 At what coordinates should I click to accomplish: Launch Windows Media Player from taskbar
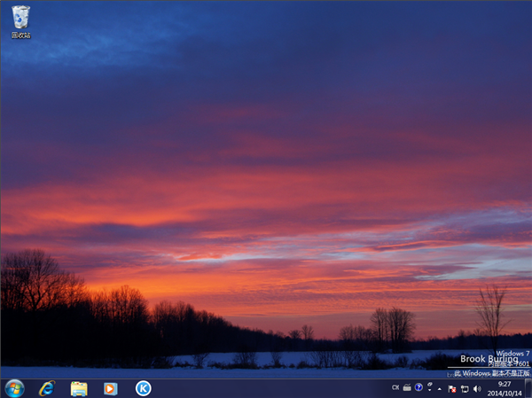(x=110, y=388)
